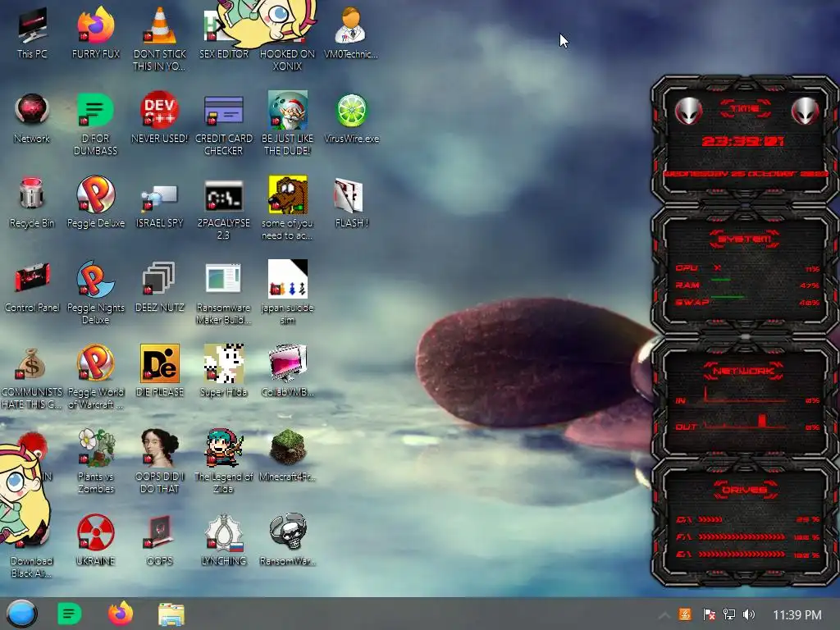Select the Ransomware Maker Builder icon
This screenshot has width=840, height=630.
pyautogui.click(x=223, y=279)
